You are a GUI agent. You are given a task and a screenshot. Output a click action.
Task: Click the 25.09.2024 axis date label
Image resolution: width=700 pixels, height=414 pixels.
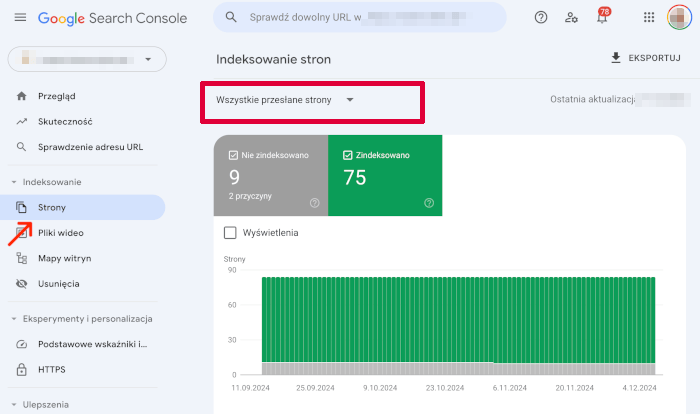[315, 388]
